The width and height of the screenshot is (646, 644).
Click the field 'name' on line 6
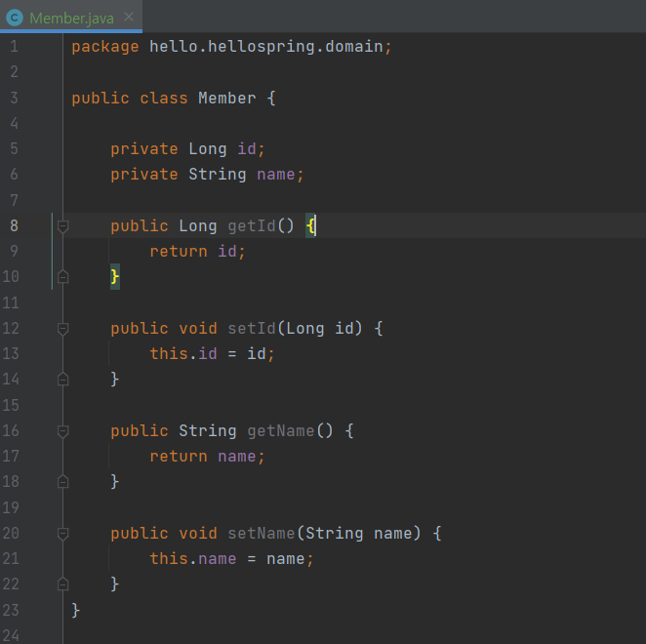[275, 175]
